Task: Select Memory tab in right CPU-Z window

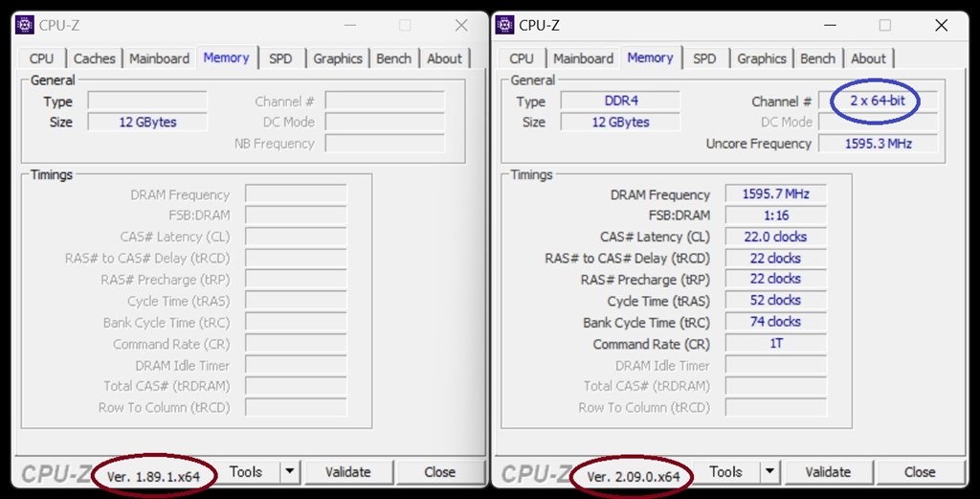Action: (x=650, y=57)
